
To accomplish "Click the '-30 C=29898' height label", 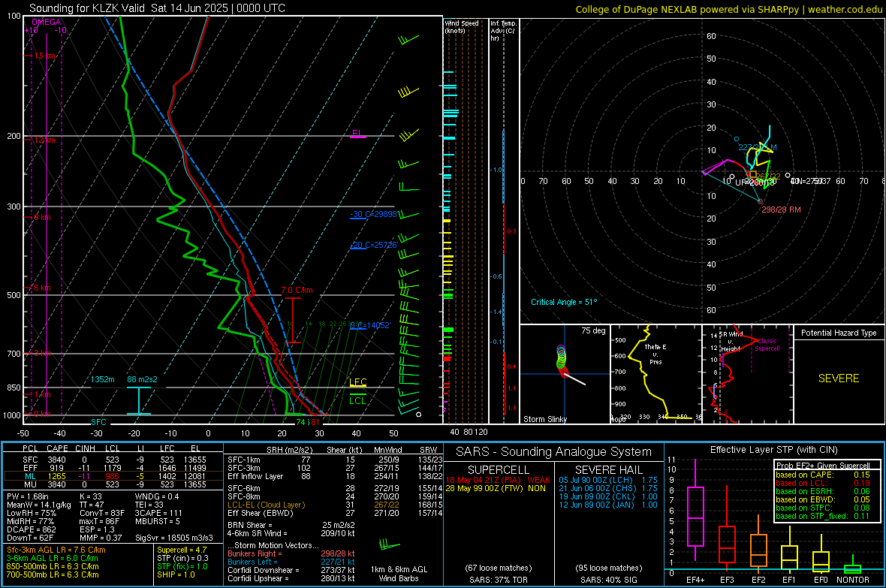I will click(x=373, y=215).
